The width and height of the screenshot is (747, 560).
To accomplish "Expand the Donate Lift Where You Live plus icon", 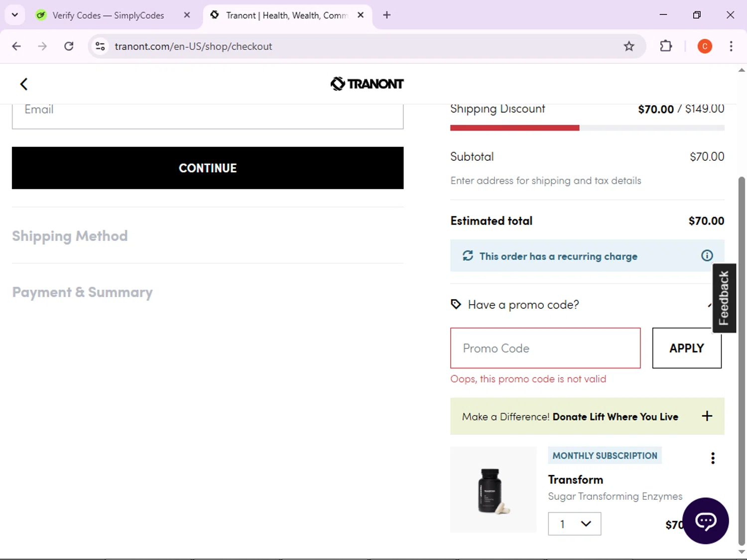I will [707, 416].
